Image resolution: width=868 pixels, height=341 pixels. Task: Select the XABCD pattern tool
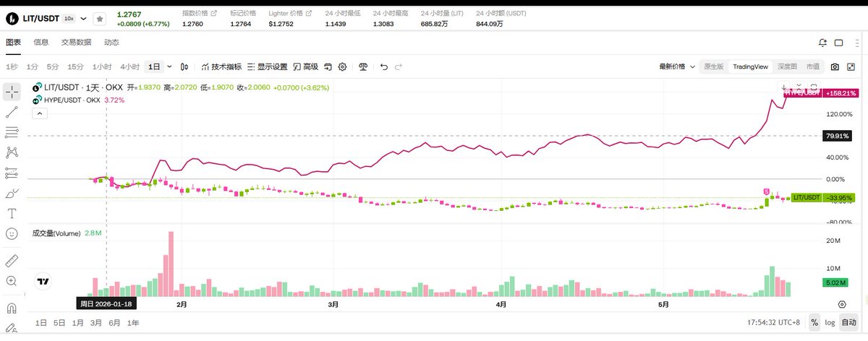(12, 152)
